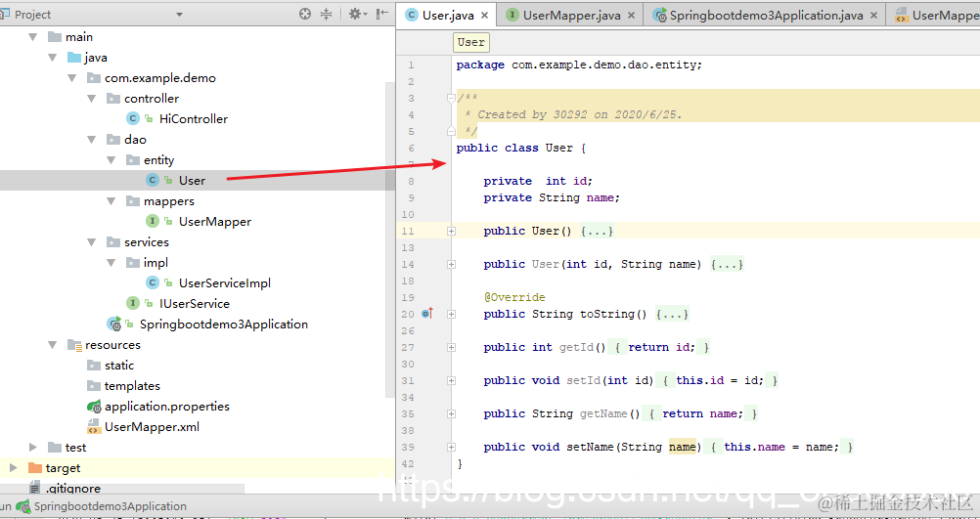Close the User.java tab
The width and height of the screenshot is (980, 519).
click(486, 16)
